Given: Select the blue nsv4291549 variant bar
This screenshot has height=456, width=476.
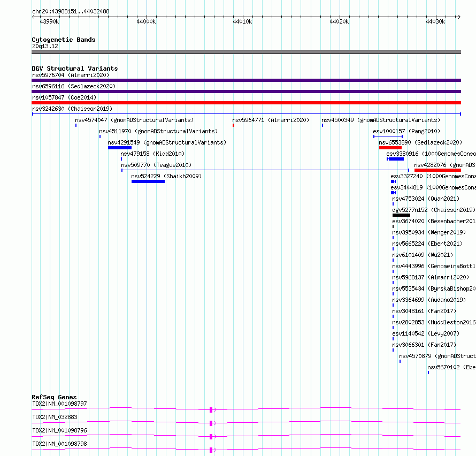Looking at the screenshot, I should (x=120, y=148).
